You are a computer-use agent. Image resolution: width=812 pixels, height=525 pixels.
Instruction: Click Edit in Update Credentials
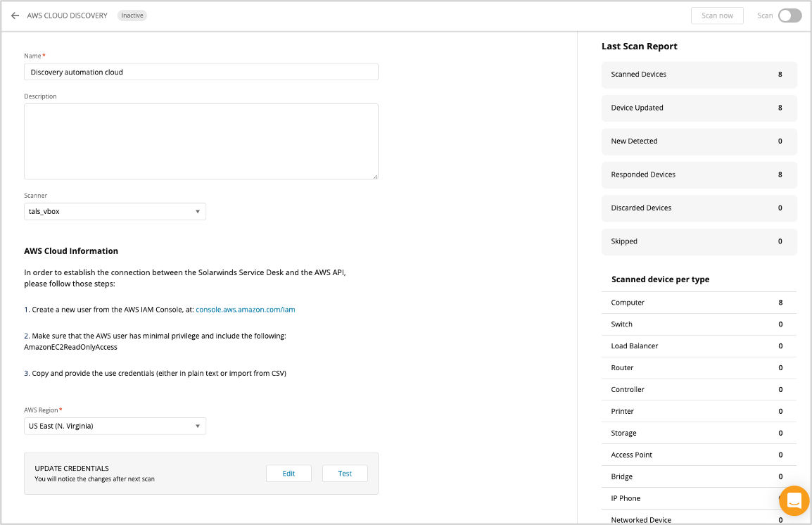coord(289,473)
